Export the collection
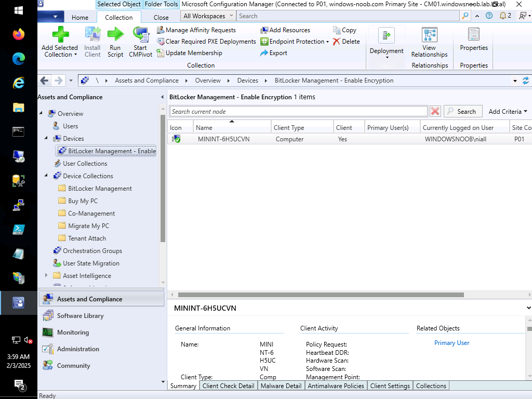The height and width of the screenshot is (399, 532). 274,53
